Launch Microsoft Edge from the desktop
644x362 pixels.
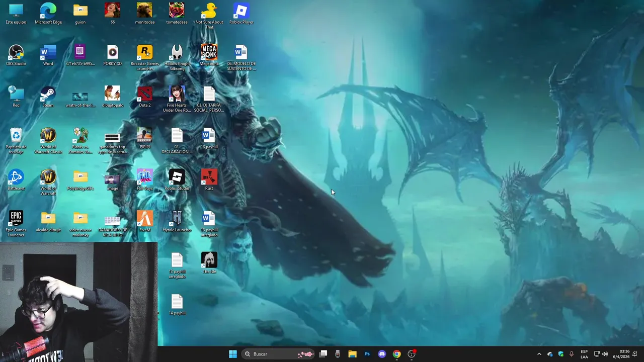(48, 14)
